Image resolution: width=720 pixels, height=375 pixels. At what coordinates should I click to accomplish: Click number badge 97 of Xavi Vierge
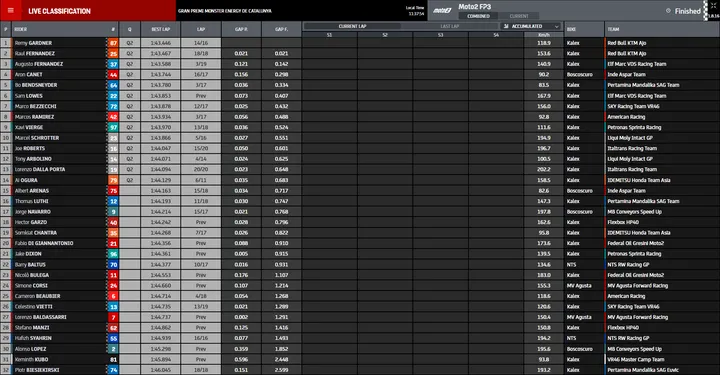(x=113, y=128)
